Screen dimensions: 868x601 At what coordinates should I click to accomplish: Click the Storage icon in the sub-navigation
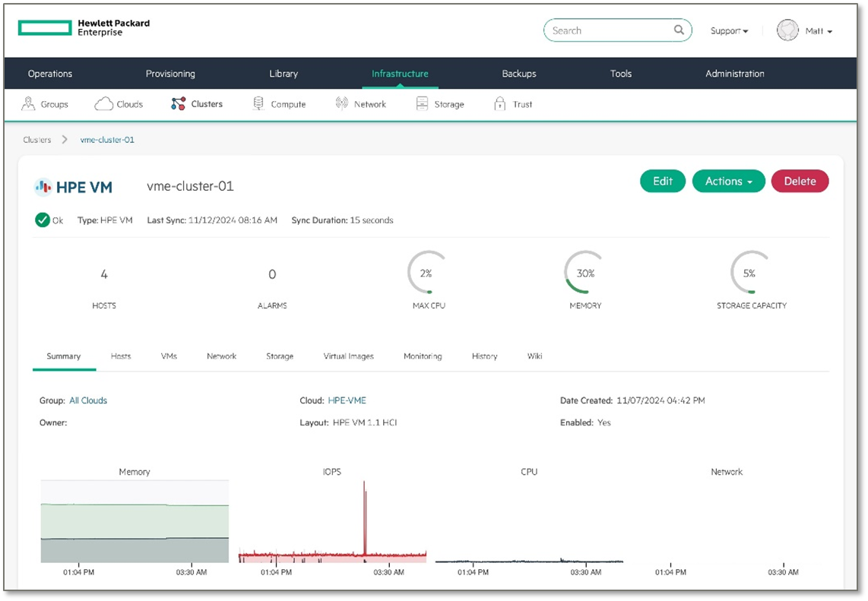coord(421,103)
